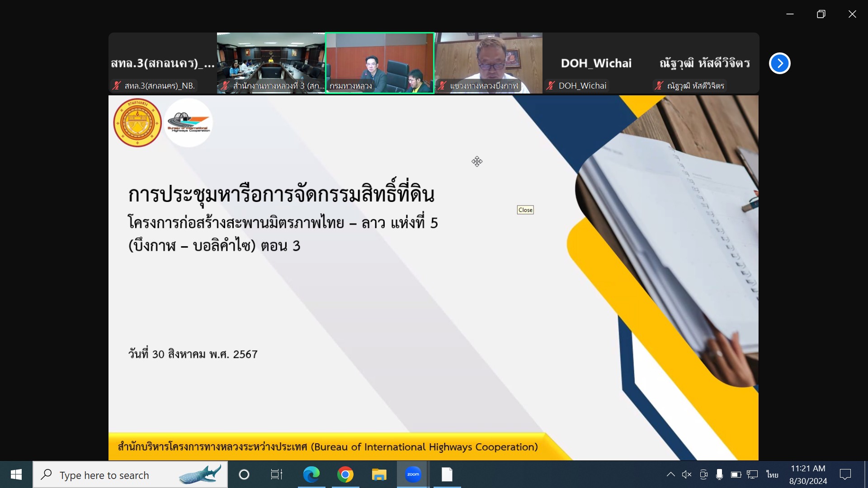This screenshot has width=868, height=488.
Task: Click the microphone tray icon
Action: pos(719,474)
